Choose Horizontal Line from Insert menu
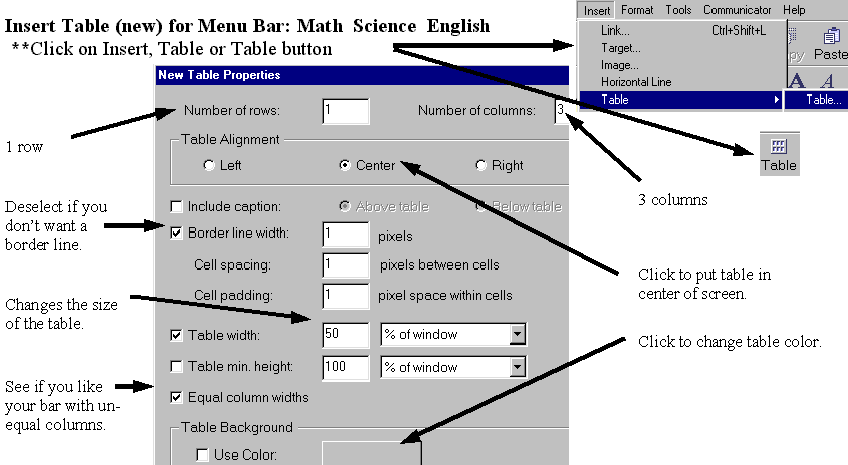This screenshot has width=848, height=465. pyautogui.click(x=635, y=82)
